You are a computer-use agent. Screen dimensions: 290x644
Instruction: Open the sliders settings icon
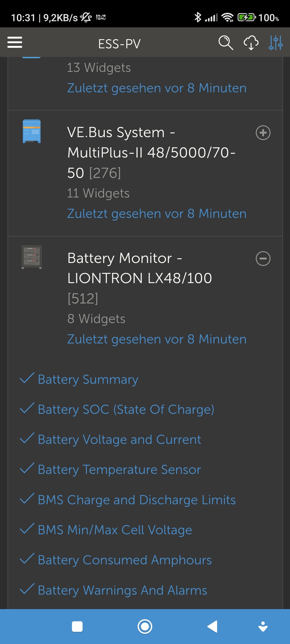[275, 43]
